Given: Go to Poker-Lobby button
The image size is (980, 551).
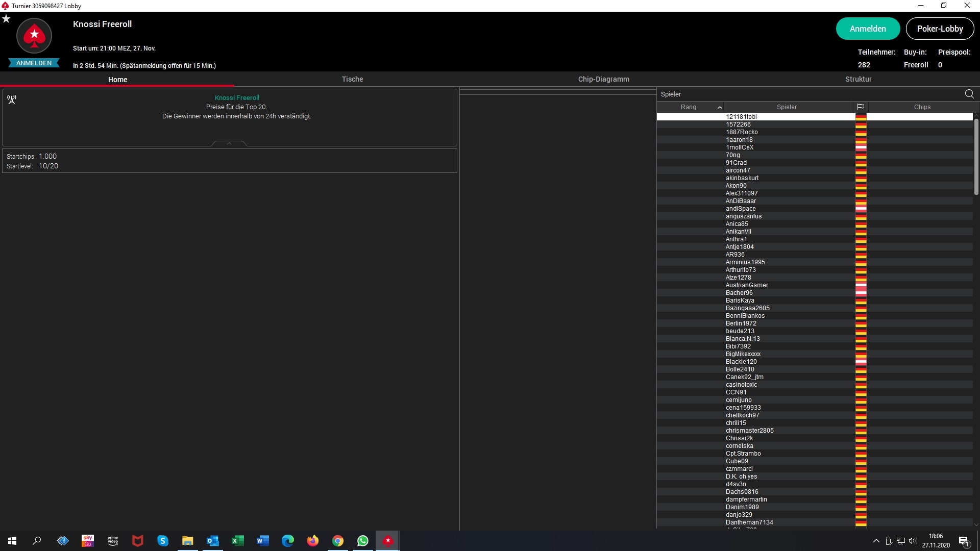Looking at the screenshot, I should tap(940, 29).
